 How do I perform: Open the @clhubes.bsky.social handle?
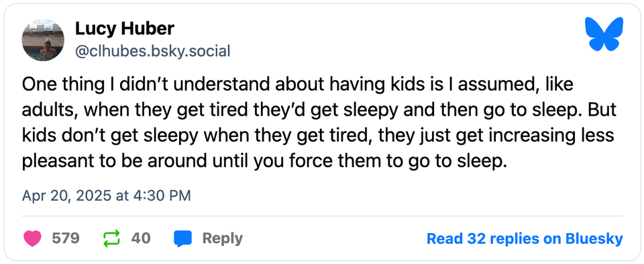pos(152,52)
